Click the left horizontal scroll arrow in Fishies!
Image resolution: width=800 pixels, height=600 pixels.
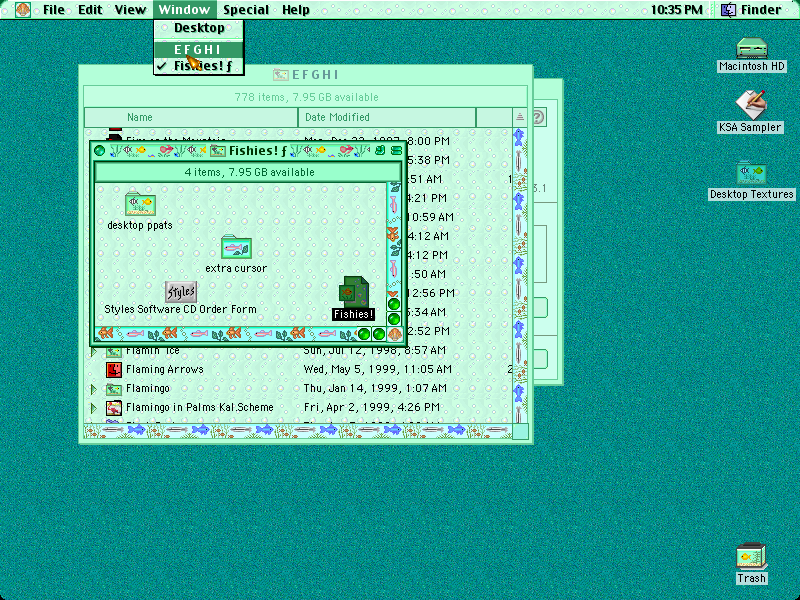pos(364,334)
